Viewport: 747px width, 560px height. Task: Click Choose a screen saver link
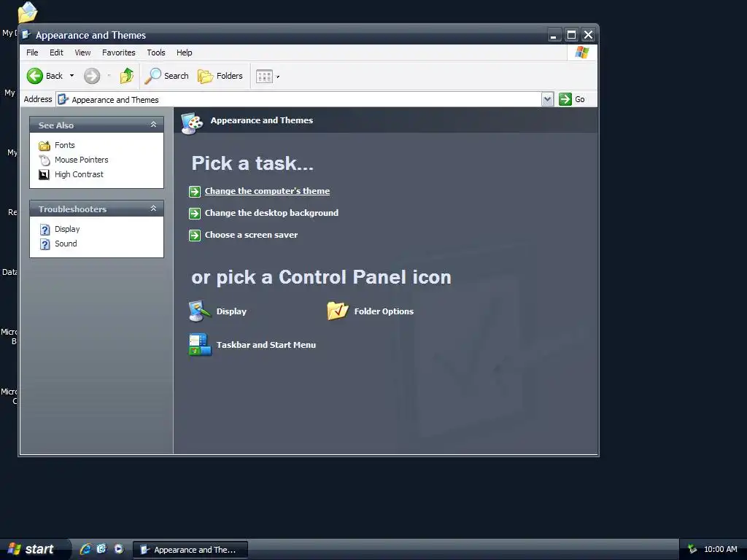[x=251, y=235]
